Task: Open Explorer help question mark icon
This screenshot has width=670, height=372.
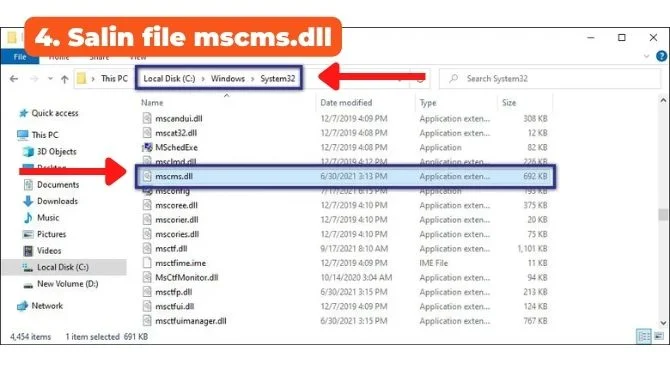Action: coord(661,56)
